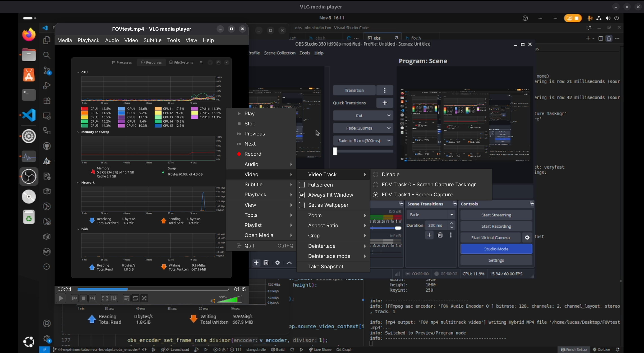Viewport: 644px width, 353px height.
Task: Mute audio via VLC speaker icon
Action: (213, 301)
